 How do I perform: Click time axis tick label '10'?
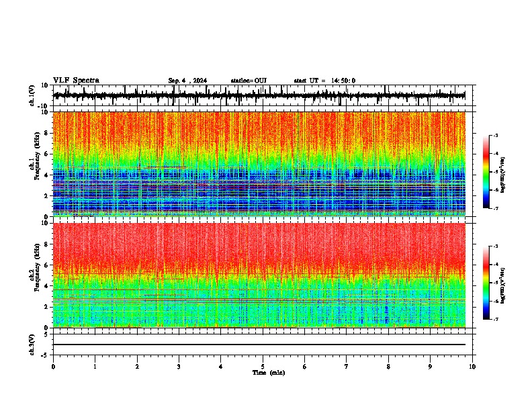click(x=472, y=367)
